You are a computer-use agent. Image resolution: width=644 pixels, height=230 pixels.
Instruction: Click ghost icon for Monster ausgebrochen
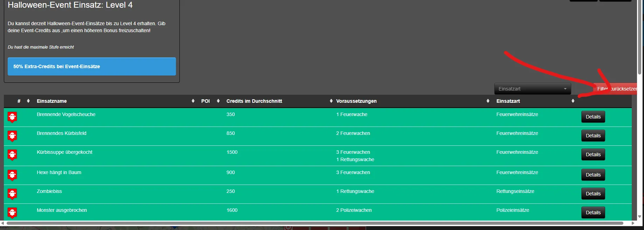12,213
